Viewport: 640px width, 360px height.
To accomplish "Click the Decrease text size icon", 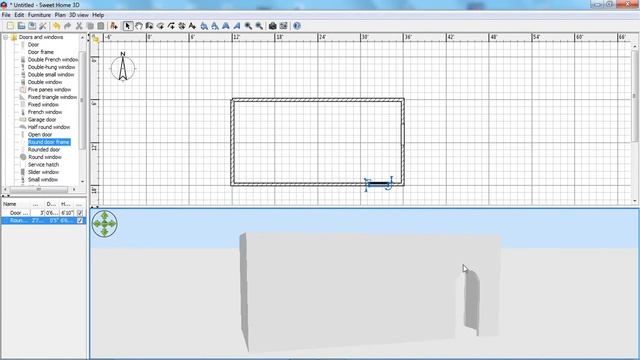I will click(x=215, y=26).
